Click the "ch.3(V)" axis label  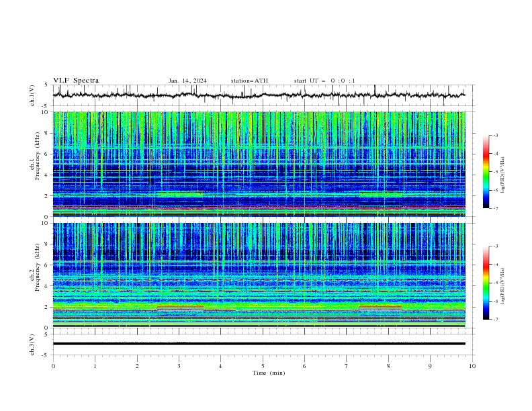(32, 345)
